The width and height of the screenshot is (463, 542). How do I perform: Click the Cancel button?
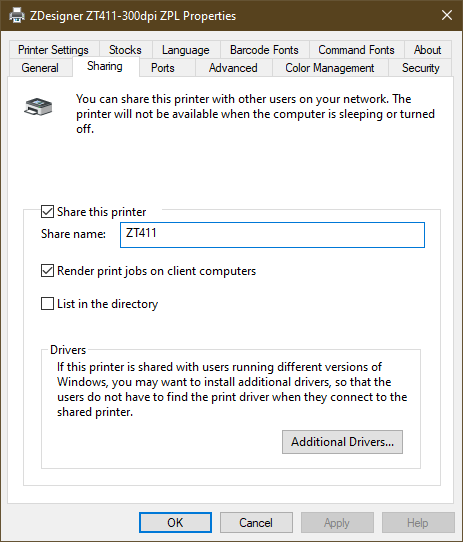point(256,522)
